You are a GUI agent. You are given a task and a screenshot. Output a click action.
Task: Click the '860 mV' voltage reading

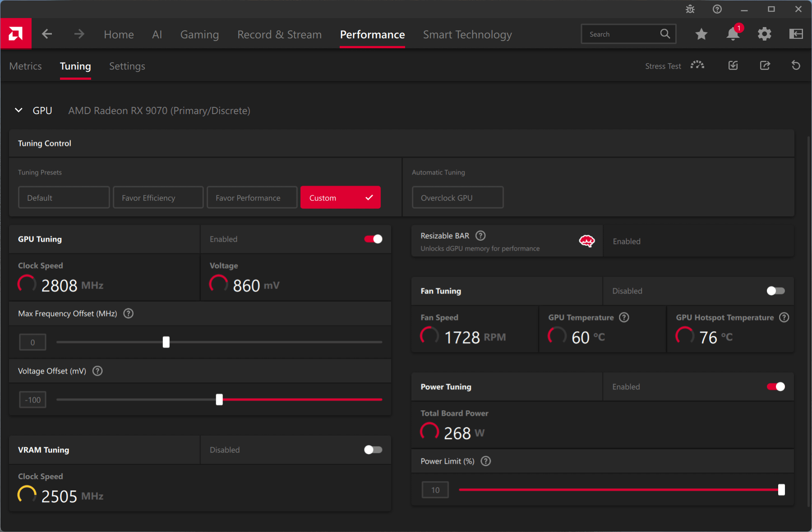pos(256,285)
